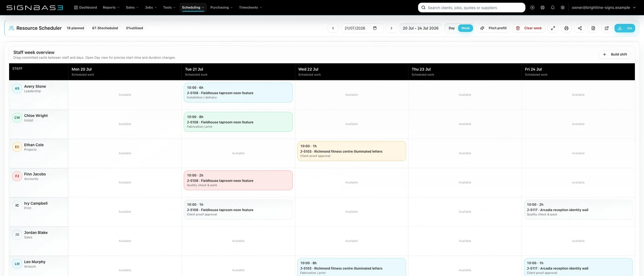The height and width of the screenshot is (276, 644).
Task: Click the Clear week button
Action: click(529, 28)
